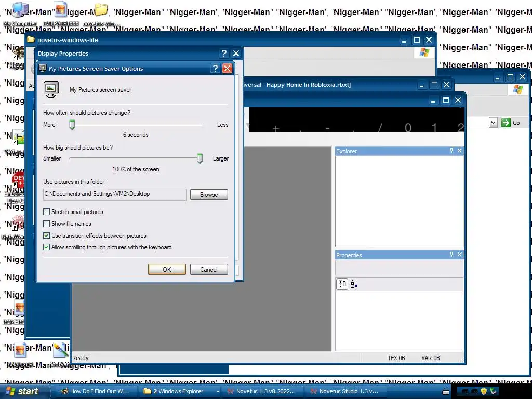
Task: Click the Go button in the Explorer window
Action: [x=511, y=123]
